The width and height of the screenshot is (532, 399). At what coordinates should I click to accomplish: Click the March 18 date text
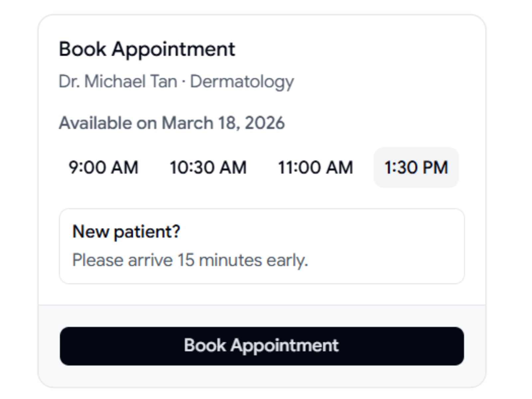200,123
